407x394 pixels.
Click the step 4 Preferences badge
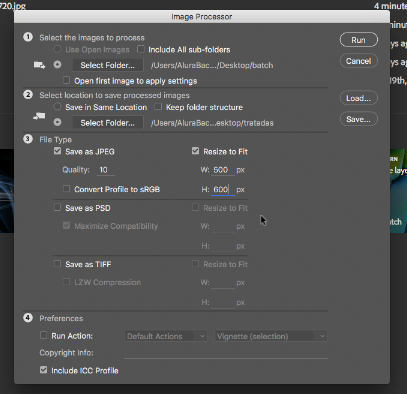pos(28,318)
